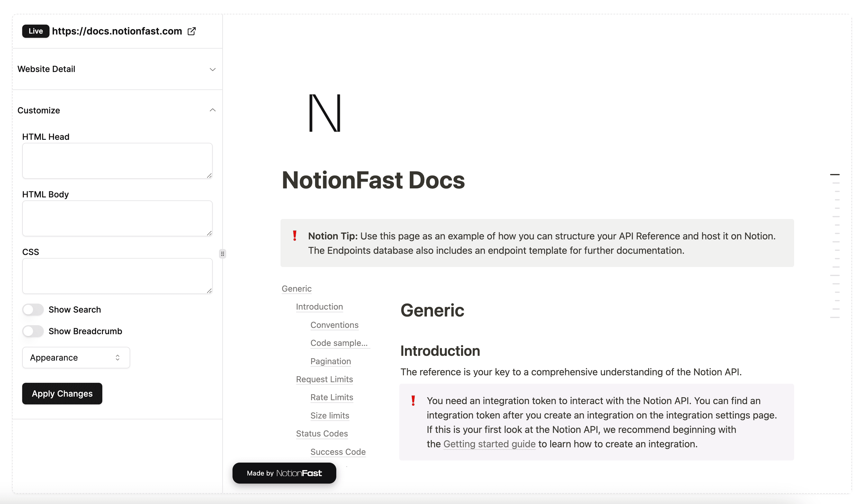The image size is (864, 504).
Task: Click the NotionFast Docs page title
Action: click(x=373, y=180)
